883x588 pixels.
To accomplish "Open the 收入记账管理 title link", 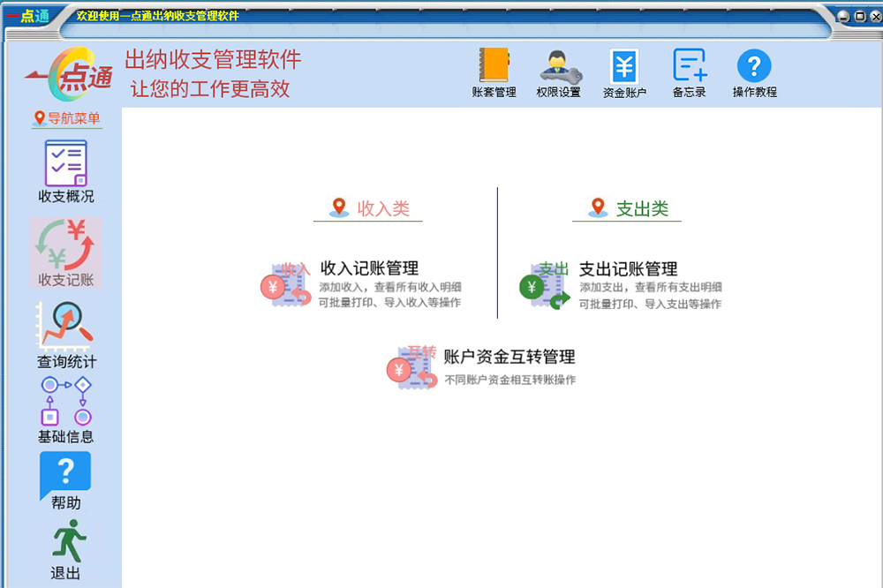I will [369, 268].
